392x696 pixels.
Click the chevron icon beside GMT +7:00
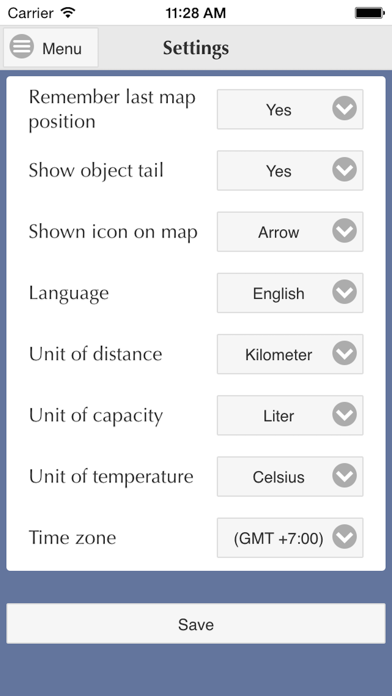click(344, 538)
